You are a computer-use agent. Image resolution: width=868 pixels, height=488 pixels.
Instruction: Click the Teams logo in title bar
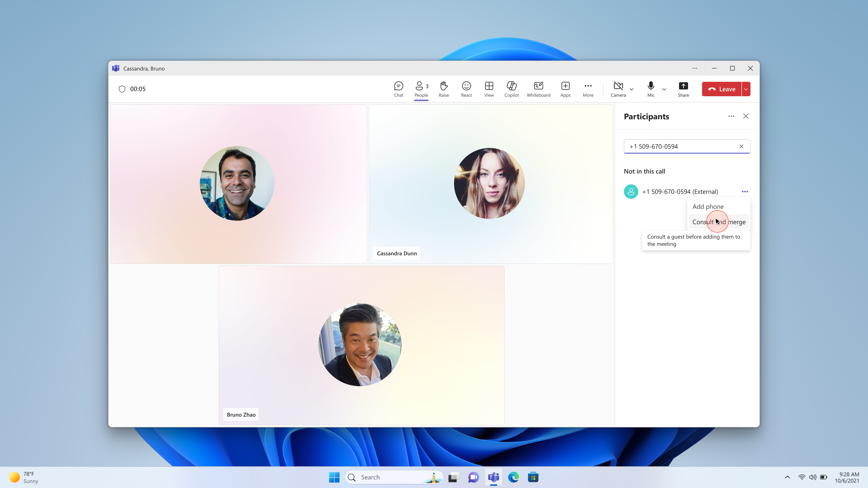(116, 68)
